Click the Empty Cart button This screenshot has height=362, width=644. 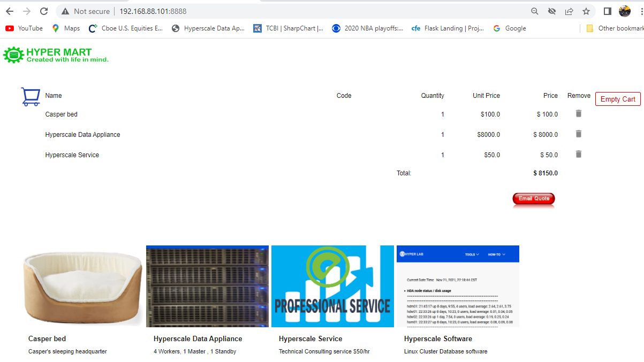coord(618,99)
